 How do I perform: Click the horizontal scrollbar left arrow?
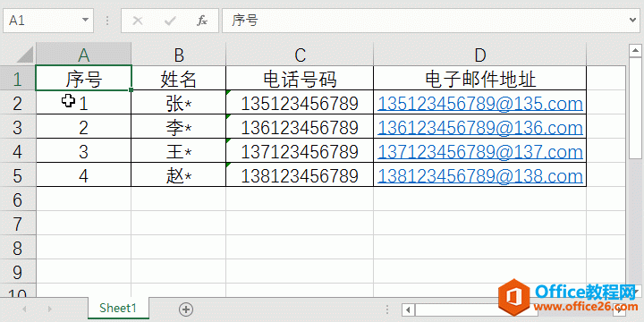(408, 309)
